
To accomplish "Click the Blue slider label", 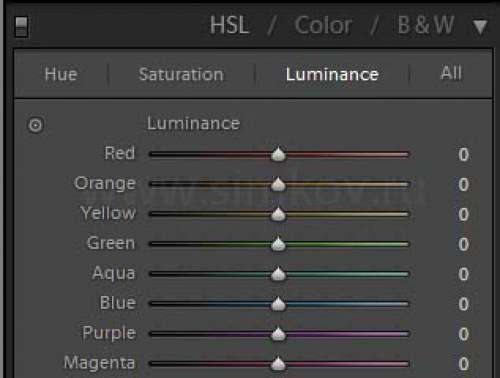I will pos(118,303).
